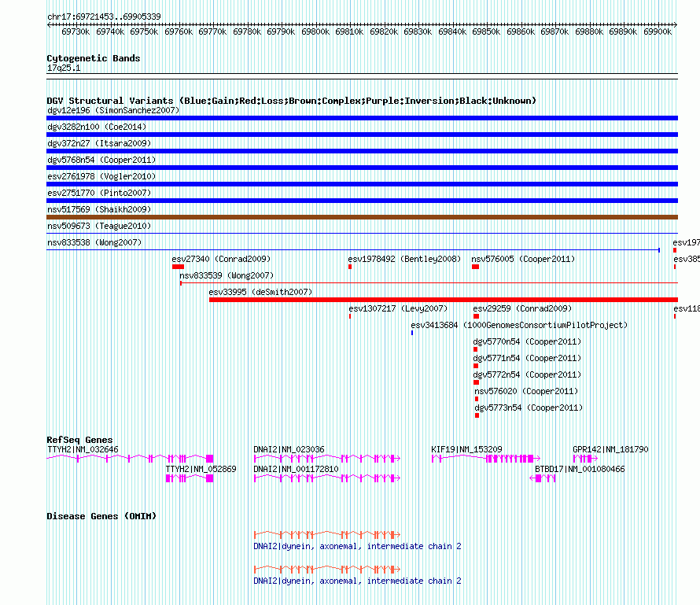Click the 69800k ruler tick label
The height and width of the screenshot is (605, 700).
(315, 31)
